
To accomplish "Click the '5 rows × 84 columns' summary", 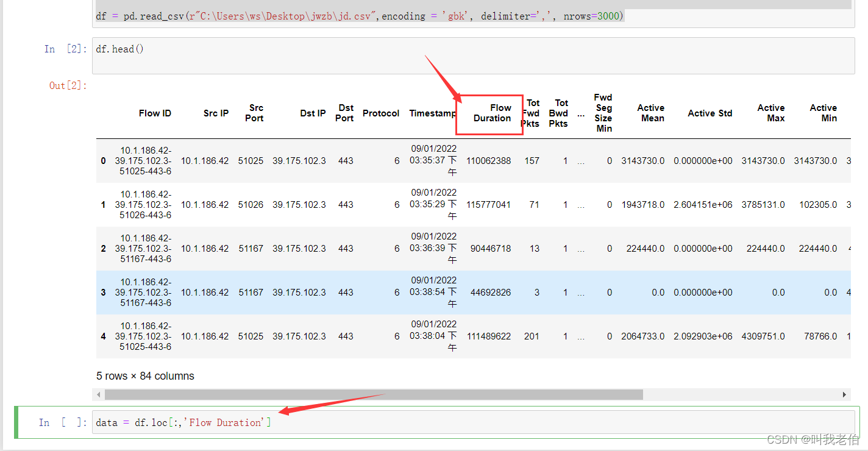I will tap(145, 376).
